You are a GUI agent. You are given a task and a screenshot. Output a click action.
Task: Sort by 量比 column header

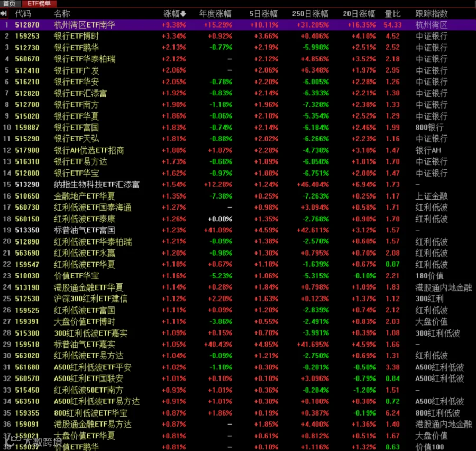click(392, 14)
